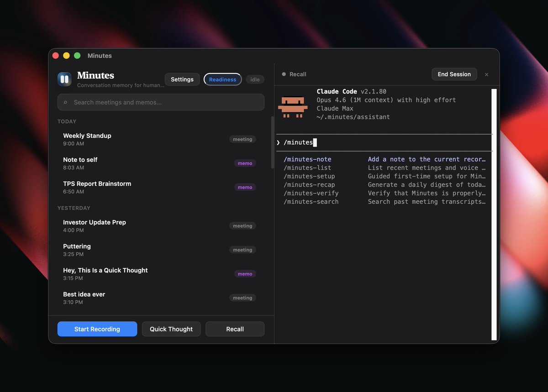Click the Minutes app logo icon
Viewport: 548px width, 392px height.
64,79
